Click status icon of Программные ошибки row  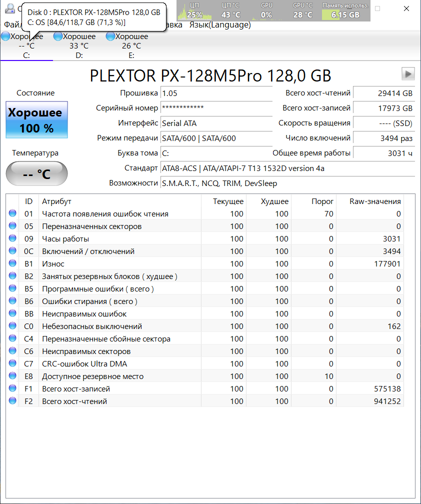12,288
